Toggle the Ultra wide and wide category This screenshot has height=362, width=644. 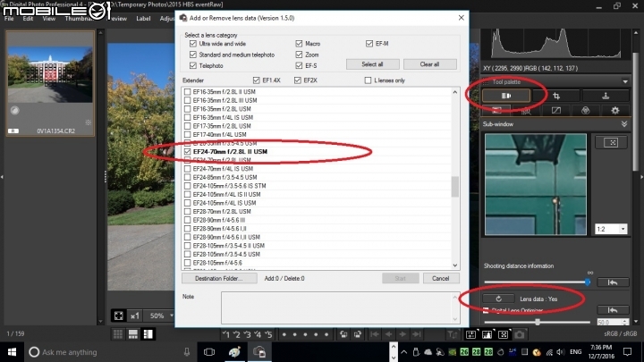[193, 44]
